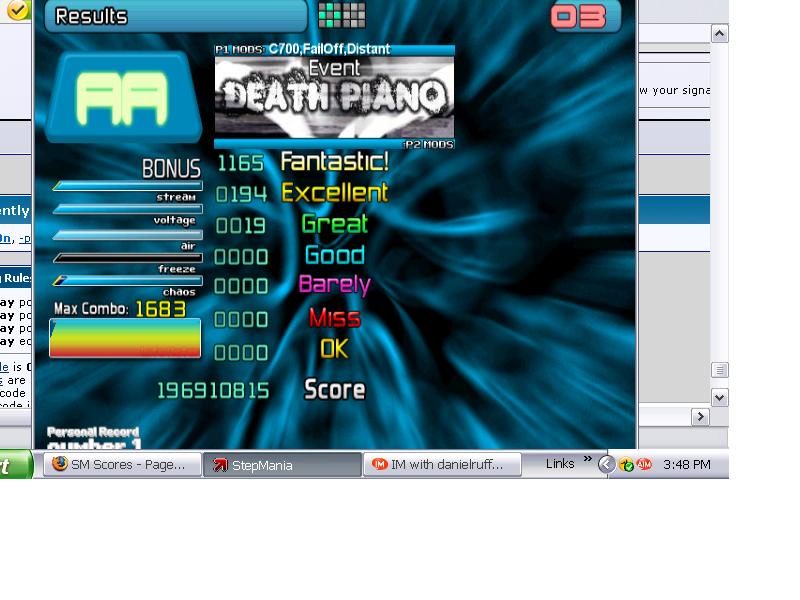Show hidden system tray icons
The image size is (800, 600).
[606, 464]
